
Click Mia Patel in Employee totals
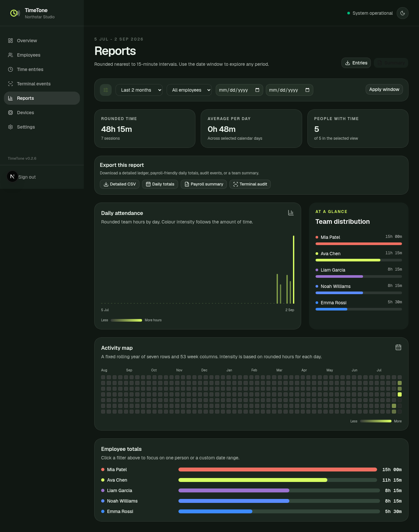(117, 470)
